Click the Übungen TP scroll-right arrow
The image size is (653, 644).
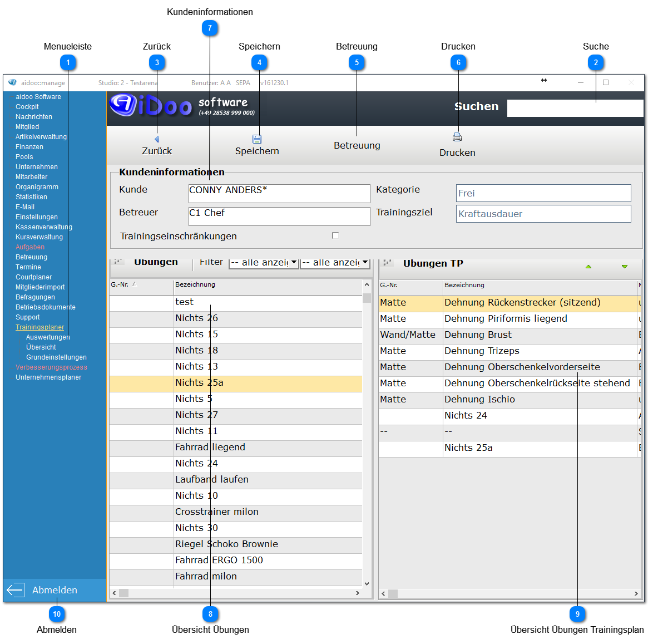pyautogui.click(x=636, y=593)
